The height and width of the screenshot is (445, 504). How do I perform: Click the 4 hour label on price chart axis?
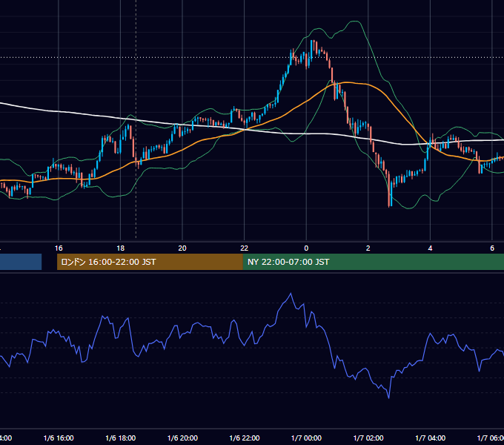click(430, 248)
